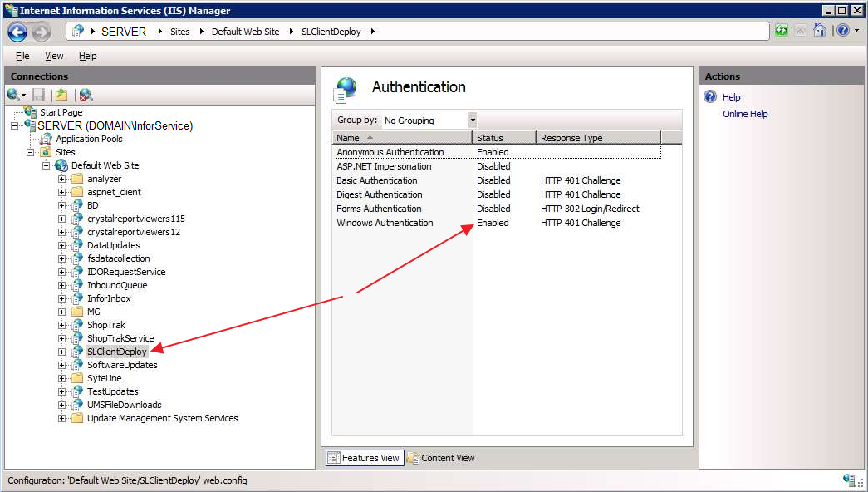Select ShopTrakService in the tree
This screenshot has height=492, width=868.
point(120,338)
